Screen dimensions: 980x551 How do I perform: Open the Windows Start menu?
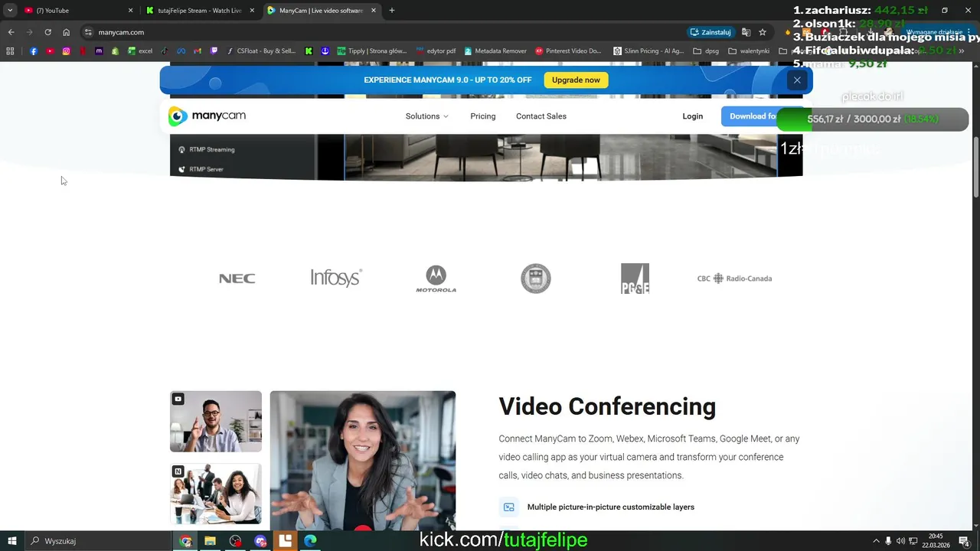click(12, 541)
